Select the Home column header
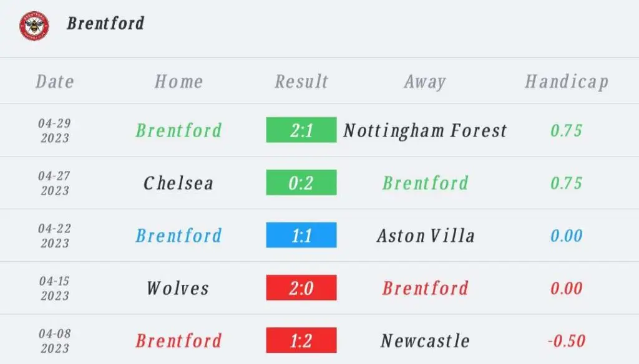This screenshot has height=364, width=639. pos(178,82)
